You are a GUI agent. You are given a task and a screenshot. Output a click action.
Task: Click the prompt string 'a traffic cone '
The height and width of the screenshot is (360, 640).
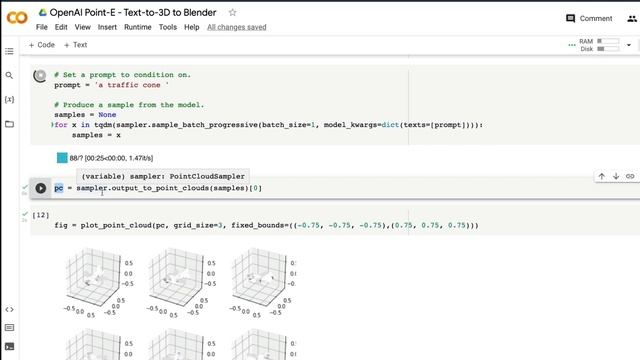(131, 85)
